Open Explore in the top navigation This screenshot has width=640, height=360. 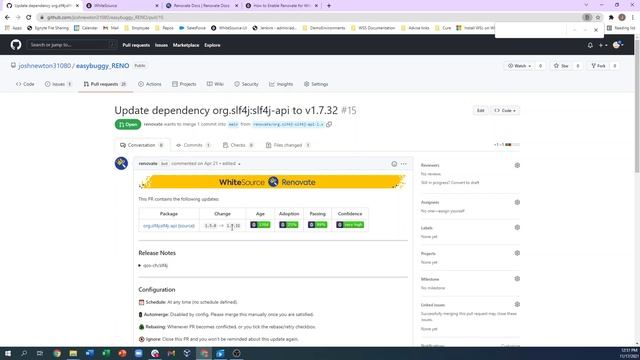point(212,45)
